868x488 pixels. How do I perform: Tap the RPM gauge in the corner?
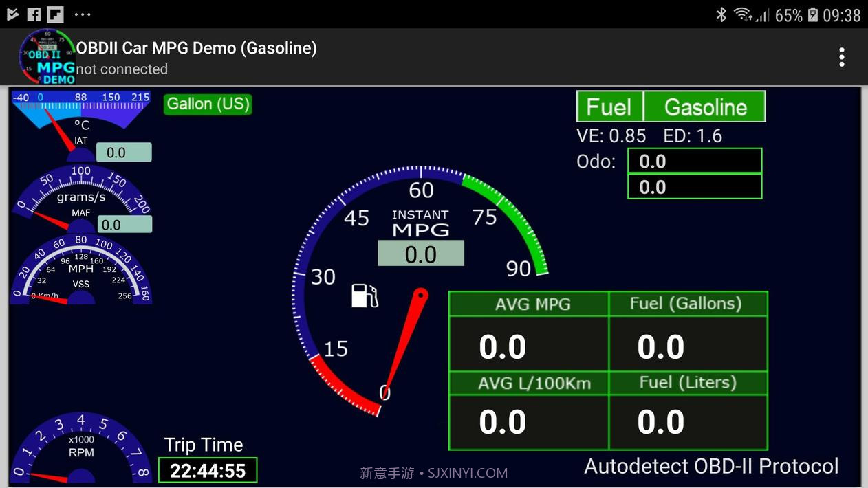[x=81, y=450]
